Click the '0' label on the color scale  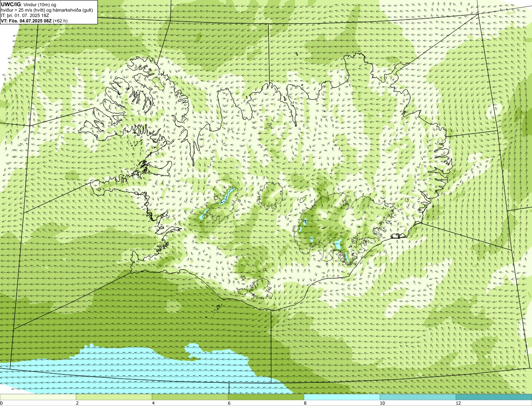click(1, 403)
